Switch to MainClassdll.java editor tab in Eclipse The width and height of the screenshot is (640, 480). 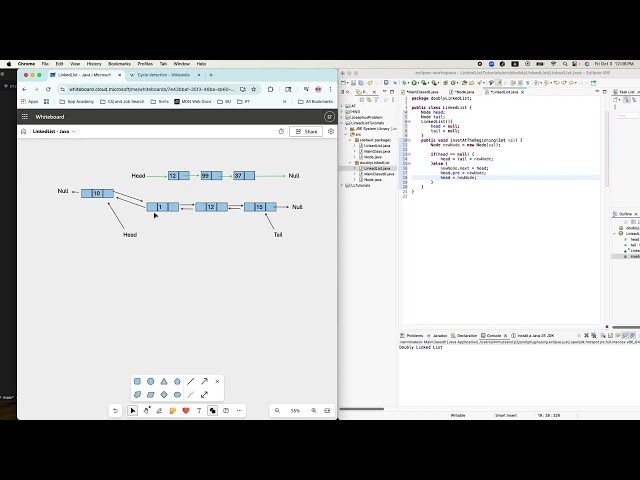click(x=422, y=92)
